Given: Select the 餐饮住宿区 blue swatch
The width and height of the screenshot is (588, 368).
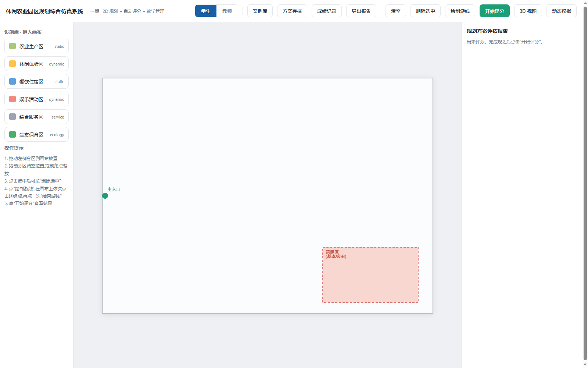Looking at the screenshot, I should (x=12, y=81).
